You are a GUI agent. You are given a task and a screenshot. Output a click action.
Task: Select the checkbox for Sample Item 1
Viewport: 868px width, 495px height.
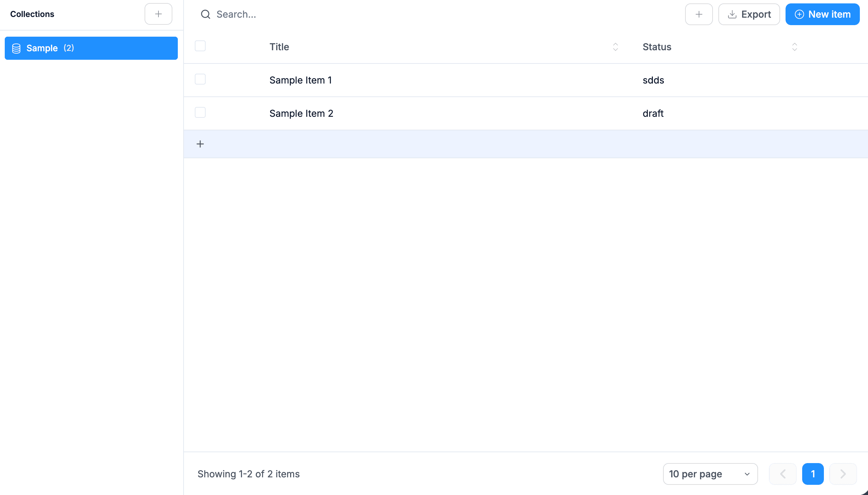200,79
